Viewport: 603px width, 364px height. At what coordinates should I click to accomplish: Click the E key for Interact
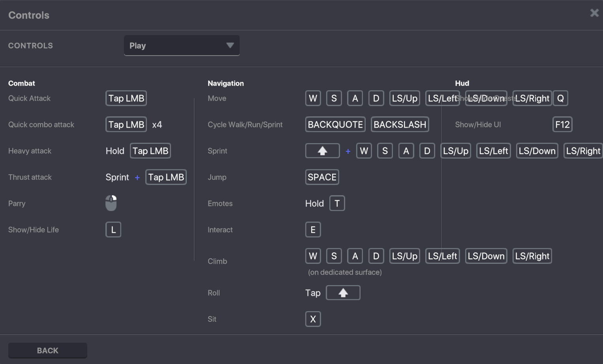313,230
